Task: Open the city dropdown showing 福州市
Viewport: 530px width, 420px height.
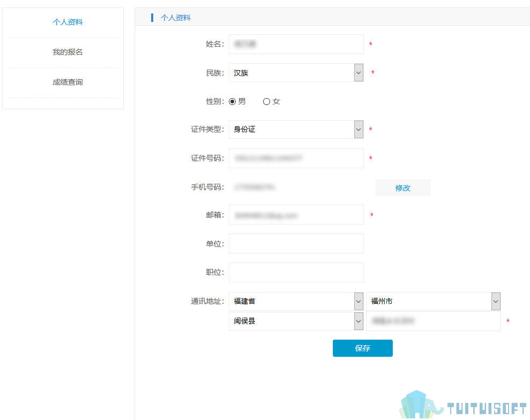Action: point(434,301)
